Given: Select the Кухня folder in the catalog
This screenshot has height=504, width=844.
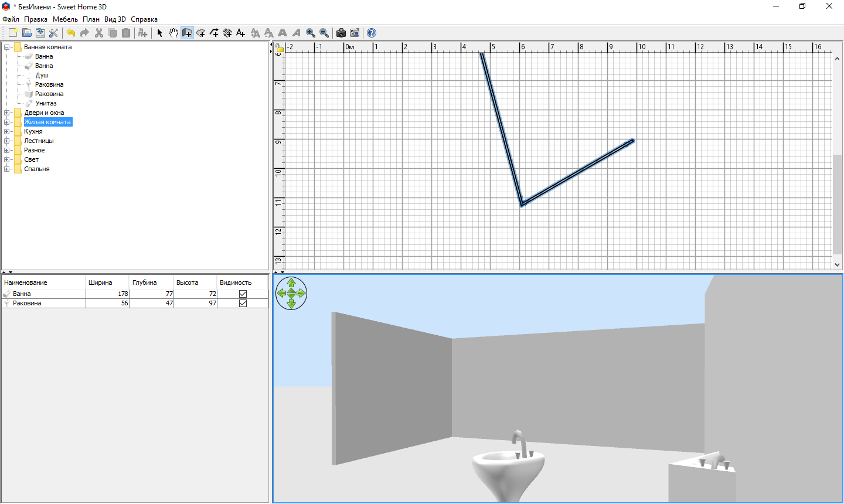Looking at the screenshot, I should click(x=33, y=131).
